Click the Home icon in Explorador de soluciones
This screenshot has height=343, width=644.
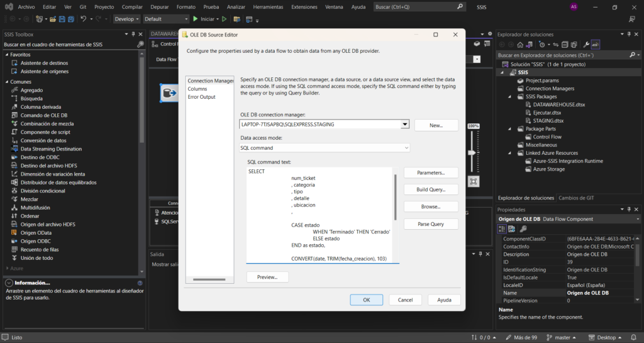520,45
